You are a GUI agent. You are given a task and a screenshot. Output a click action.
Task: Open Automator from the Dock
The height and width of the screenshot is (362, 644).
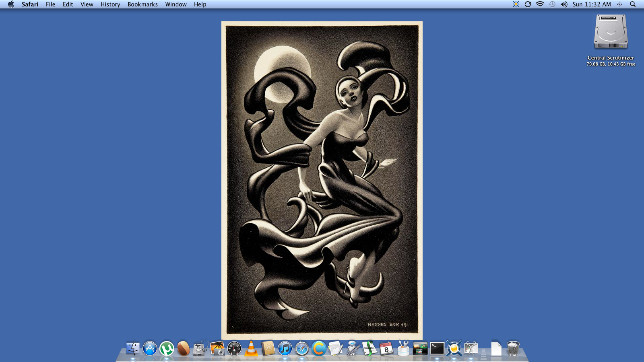click(x=353, y=348)
